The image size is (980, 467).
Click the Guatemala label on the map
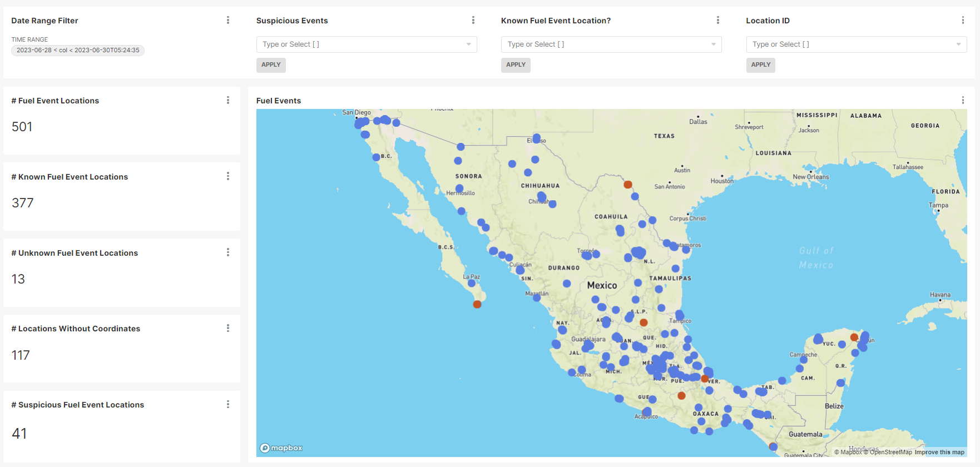(805, 434)
